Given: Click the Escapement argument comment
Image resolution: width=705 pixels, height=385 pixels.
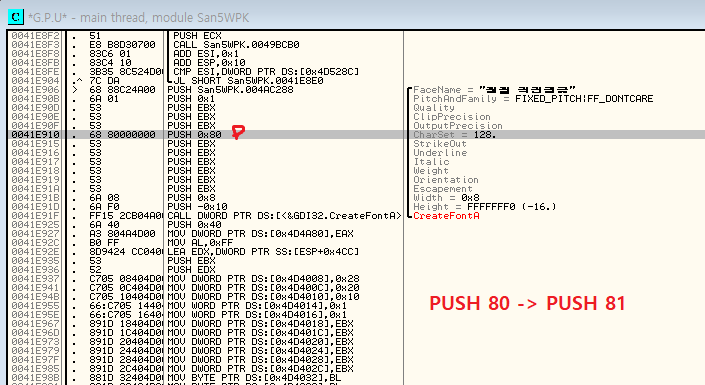Looking at the screenshot, I should [x=443, y=188].
